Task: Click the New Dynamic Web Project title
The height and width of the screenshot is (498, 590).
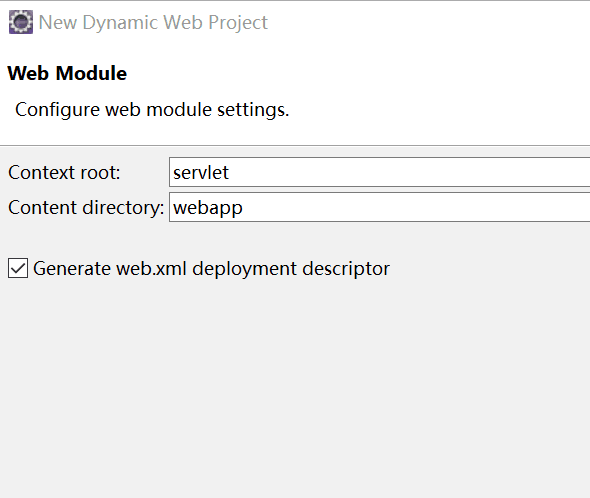Action: tap(153, 23)
